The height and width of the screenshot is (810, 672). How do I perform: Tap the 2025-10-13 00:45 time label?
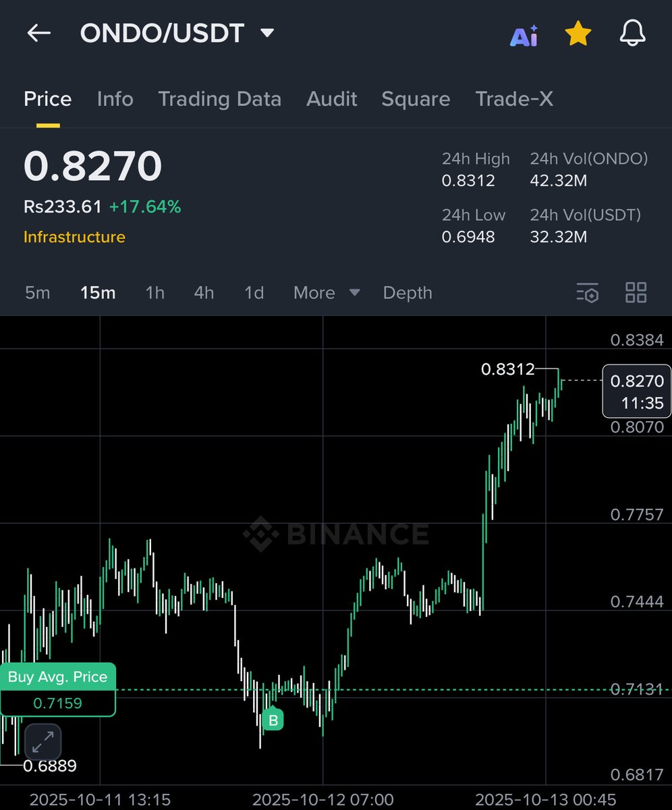(546, 800)
